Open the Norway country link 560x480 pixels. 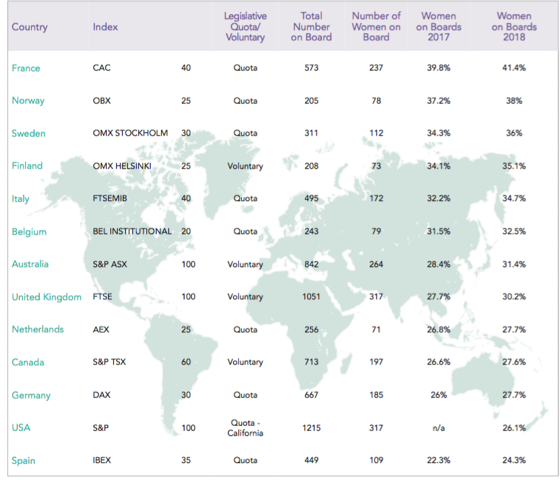coord(28,101)
